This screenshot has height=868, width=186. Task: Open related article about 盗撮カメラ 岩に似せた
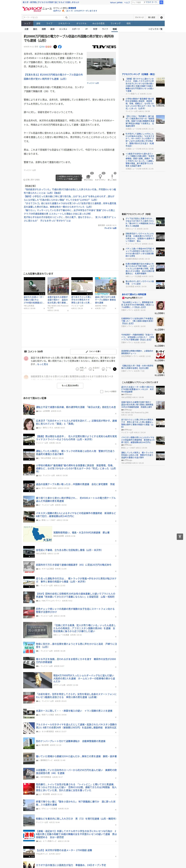(70, 205)
